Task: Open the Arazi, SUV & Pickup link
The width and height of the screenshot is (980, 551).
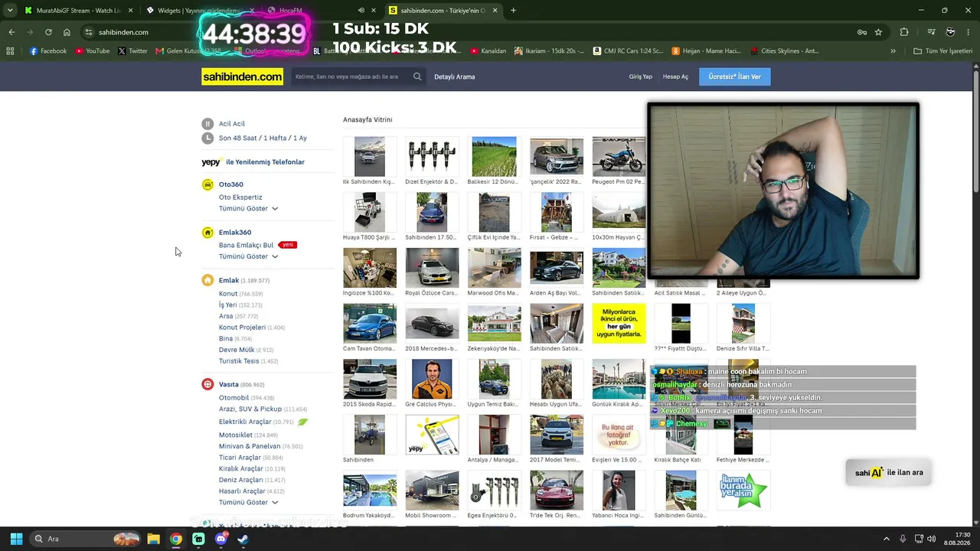Action: click(250, 409)
